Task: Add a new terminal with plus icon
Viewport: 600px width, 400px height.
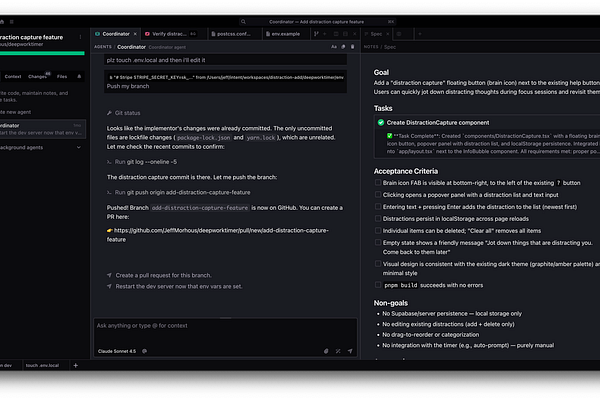Action: coord(75,366)
